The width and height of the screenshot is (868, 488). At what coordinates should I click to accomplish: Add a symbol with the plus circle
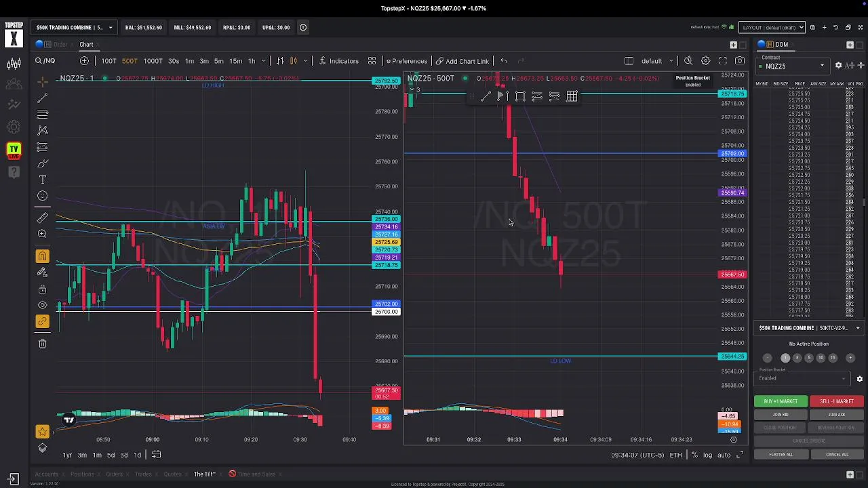point(84,61)
